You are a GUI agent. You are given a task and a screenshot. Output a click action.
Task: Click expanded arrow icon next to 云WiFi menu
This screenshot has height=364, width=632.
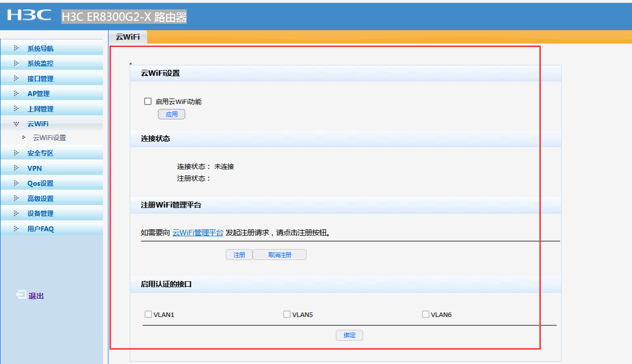click(x=16, y=124)
